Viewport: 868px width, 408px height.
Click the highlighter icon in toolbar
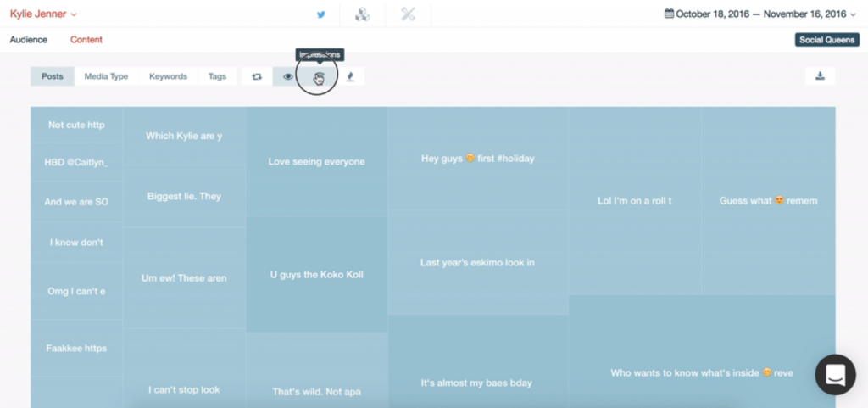point(349,76)
